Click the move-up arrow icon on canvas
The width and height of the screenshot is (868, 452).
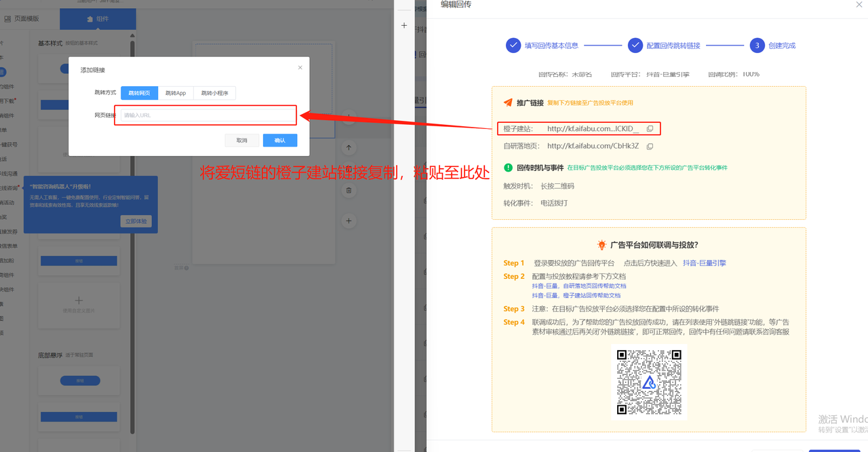(x=349, y=147)
